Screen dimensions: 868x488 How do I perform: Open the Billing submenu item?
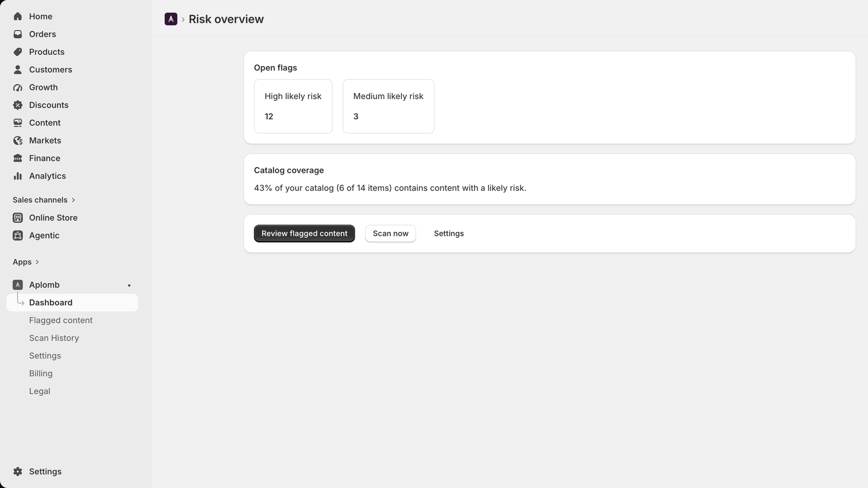point(41,374)
